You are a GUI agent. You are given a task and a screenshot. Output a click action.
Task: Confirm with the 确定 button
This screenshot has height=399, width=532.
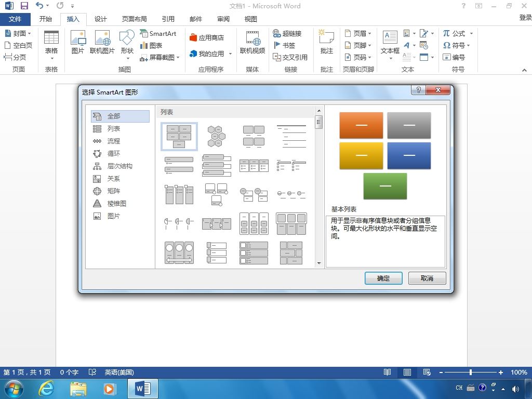click(383, 278)
